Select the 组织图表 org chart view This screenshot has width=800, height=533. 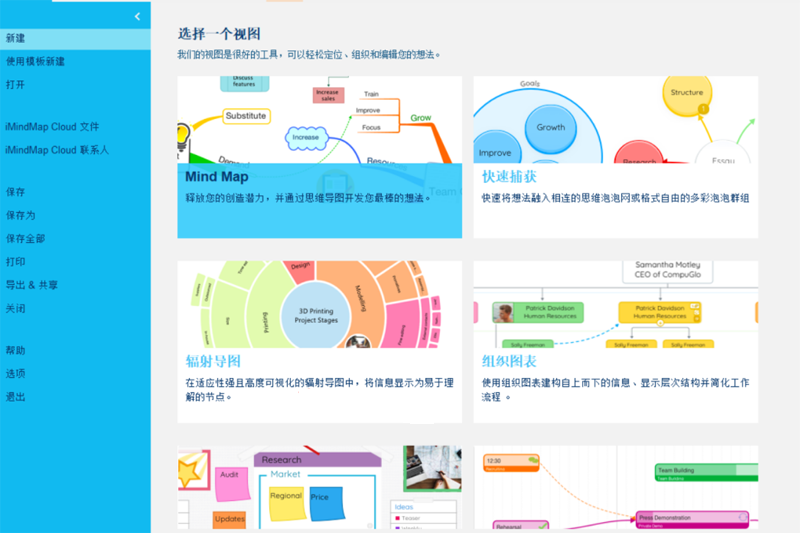point(615,342)
